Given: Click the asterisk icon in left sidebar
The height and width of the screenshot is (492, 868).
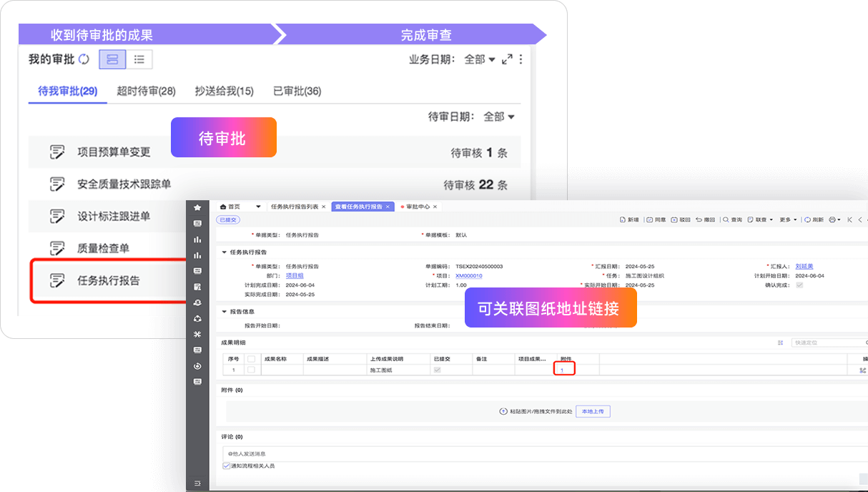Looking at the screenshot, I should [197, 334].
